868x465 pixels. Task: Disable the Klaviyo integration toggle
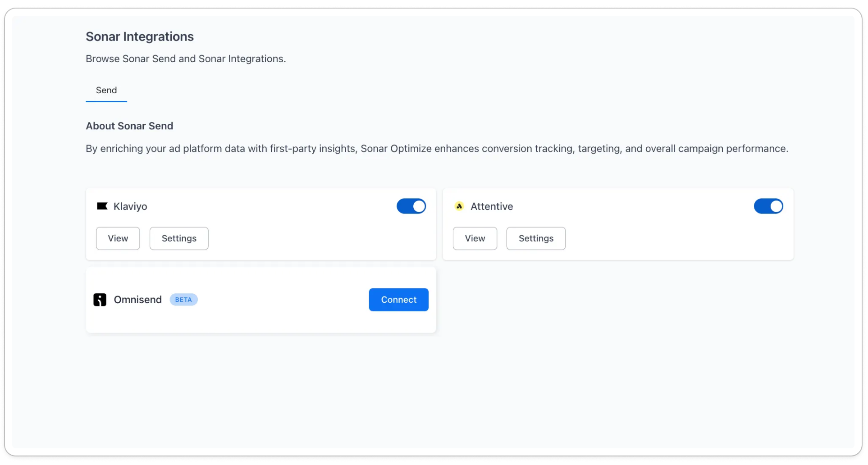pos(411,206)
